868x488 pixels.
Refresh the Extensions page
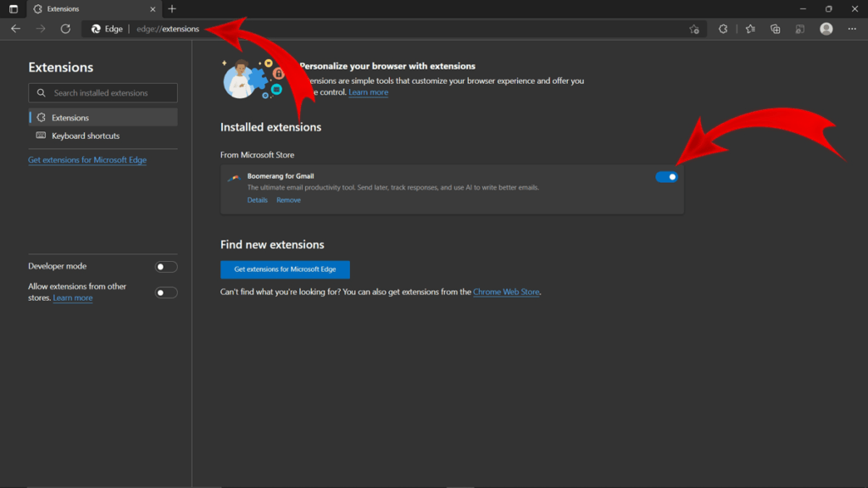click(65, 28)
